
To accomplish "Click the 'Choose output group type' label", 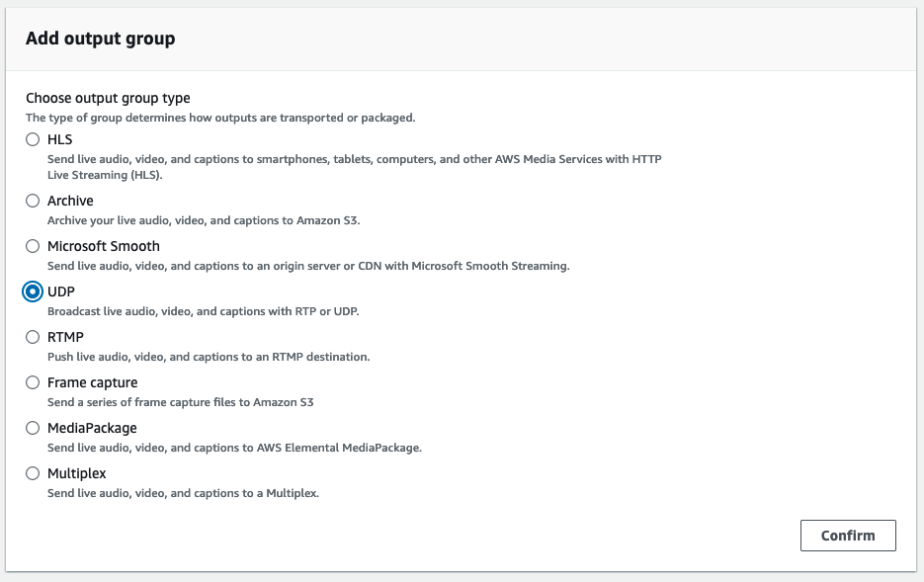I will tap(108, 98).
